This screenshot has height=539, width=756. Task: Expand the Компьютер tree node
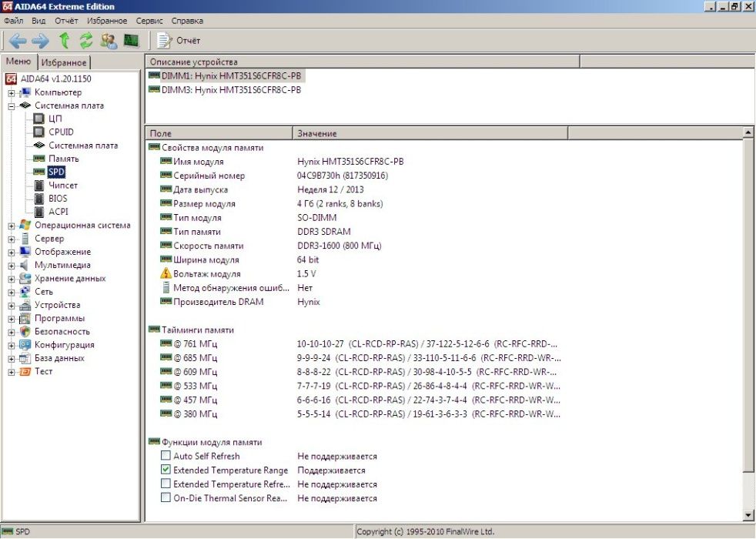(11, 93)
